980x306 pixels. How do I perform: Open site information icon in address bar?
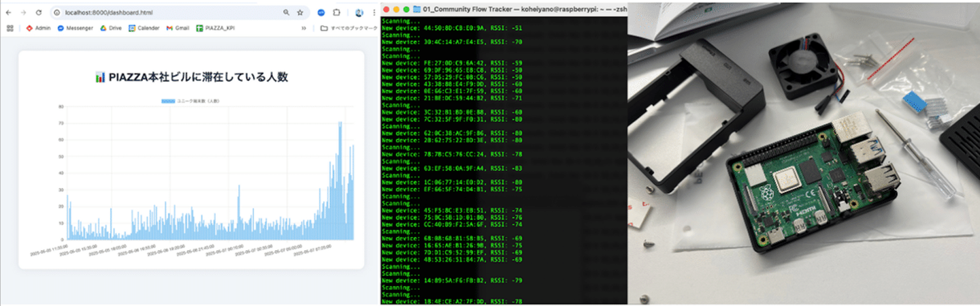click(57, 12)
